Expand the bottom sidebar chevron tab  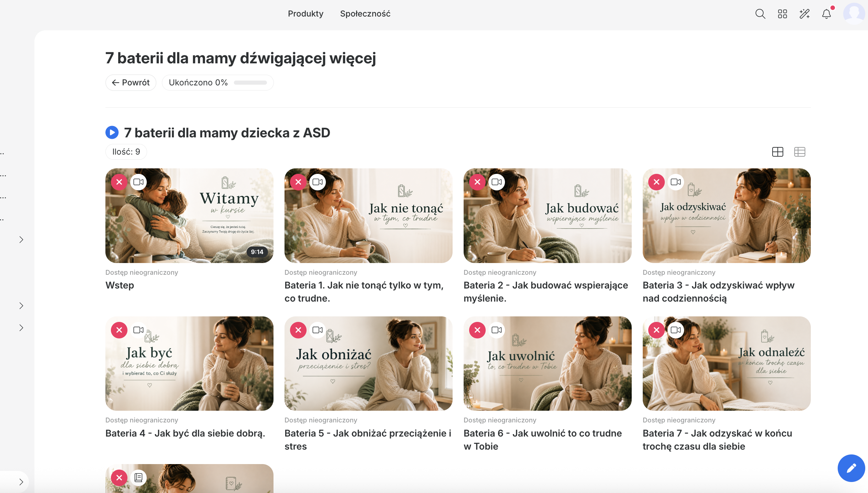coord(21,482)
